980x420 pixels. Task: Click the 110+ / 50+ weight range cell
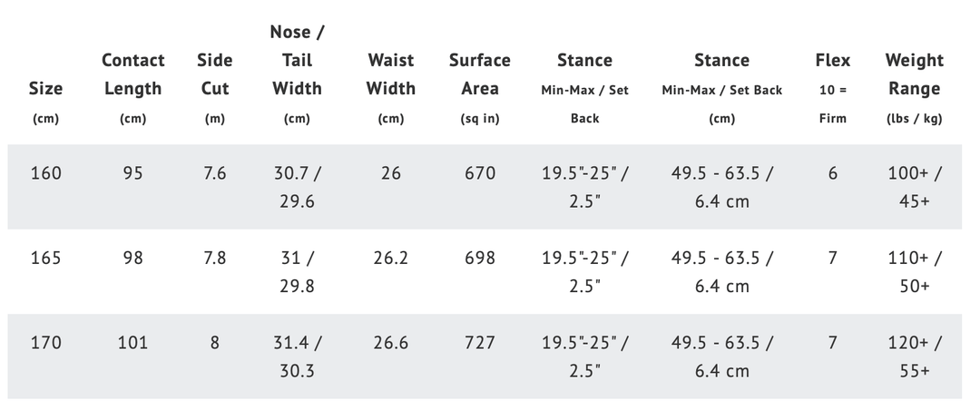(x=914, y=271)
